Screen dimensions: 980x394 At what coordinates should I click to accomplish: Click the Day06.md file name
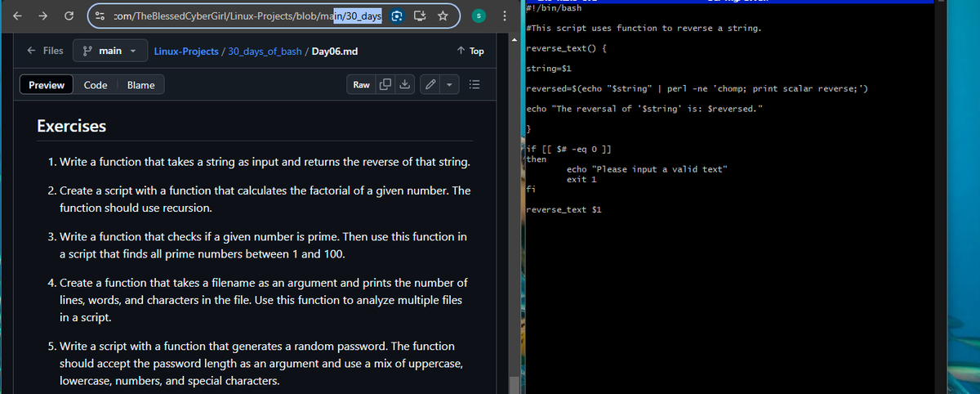tap(335, 51)
